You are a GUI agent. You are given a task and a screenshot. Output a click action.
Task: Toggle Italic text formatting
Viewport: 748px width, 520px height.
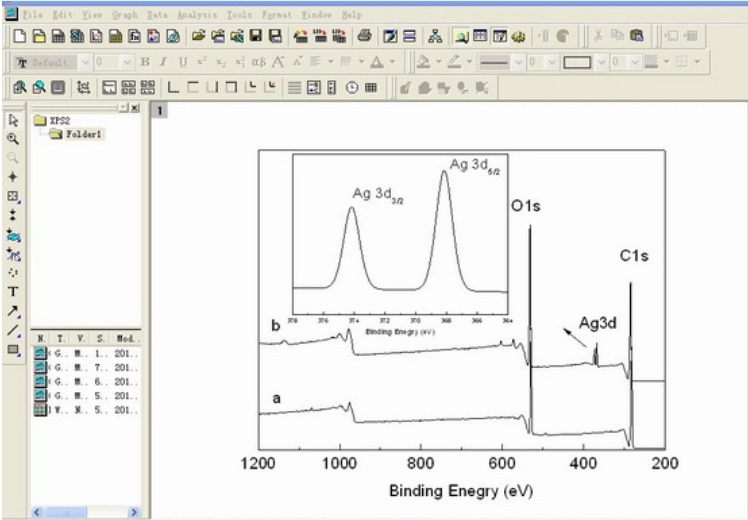[x=164, y=62]
